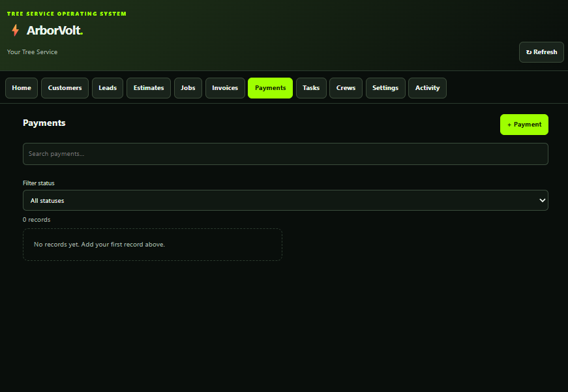Click the ArborVolt lightning bolt logo icon
568x392 pixels.
(x=15, y=30)
